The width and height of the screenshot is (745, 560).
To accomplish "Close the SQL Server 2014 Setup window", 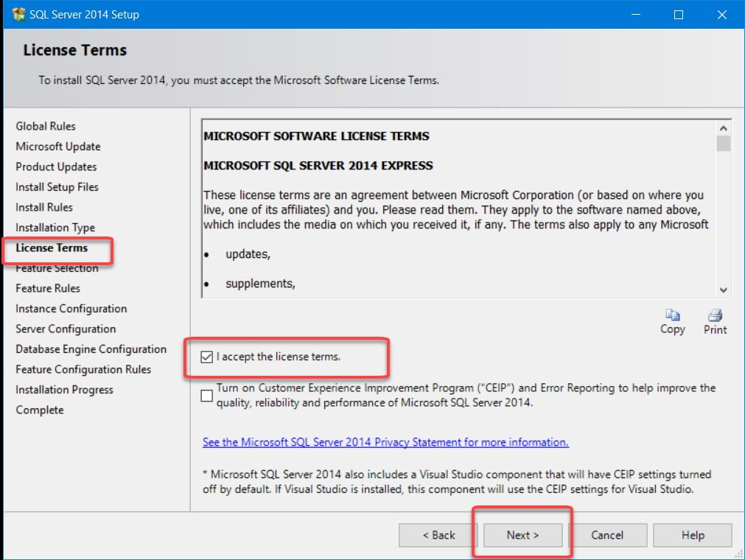I will click(x=721, y=14).
